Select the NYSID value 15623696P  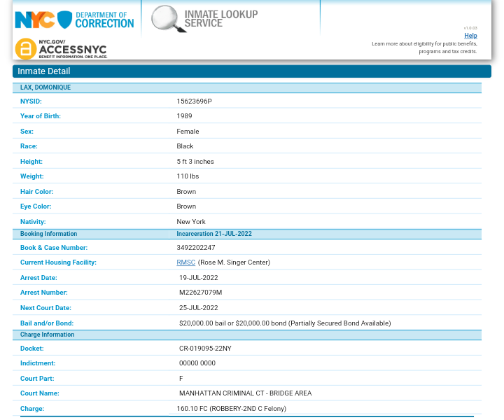point(194,101)
